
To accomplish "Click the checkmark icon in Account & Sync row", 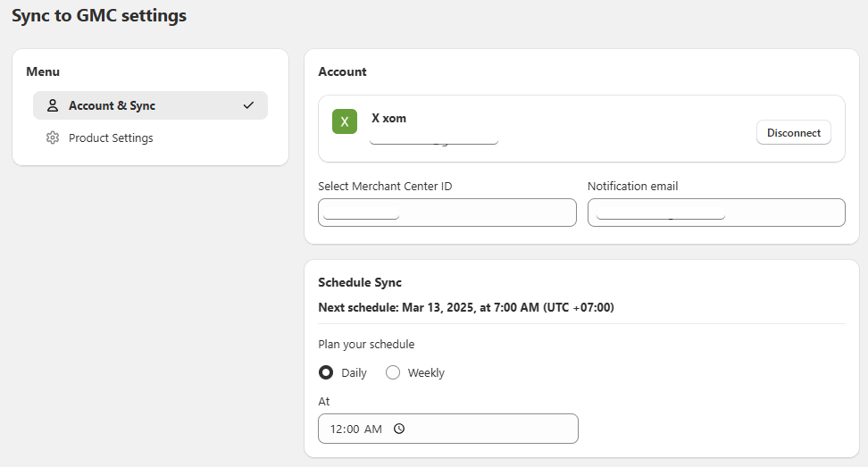I will 248,105.
